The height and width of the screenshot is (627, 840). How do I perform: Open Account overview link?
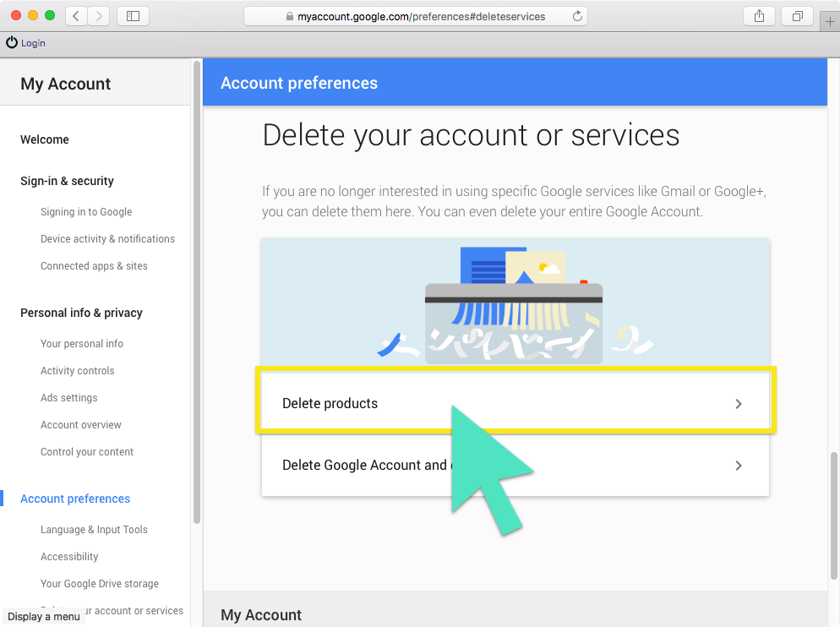pyautogui.click(x=81, y=424)
